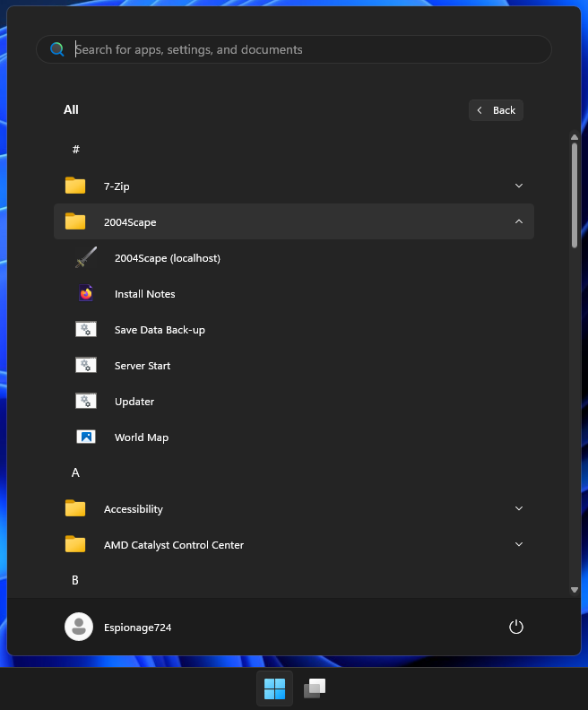
Task: Click the 2004Scape (localhost) sword icon
Action: tap(86, 258)
